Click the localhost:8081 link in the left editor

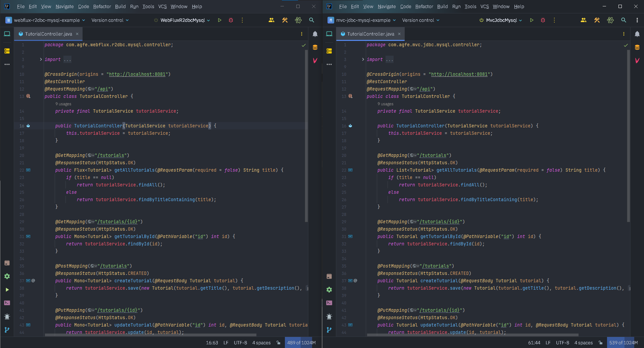click(x=137, y=74)
